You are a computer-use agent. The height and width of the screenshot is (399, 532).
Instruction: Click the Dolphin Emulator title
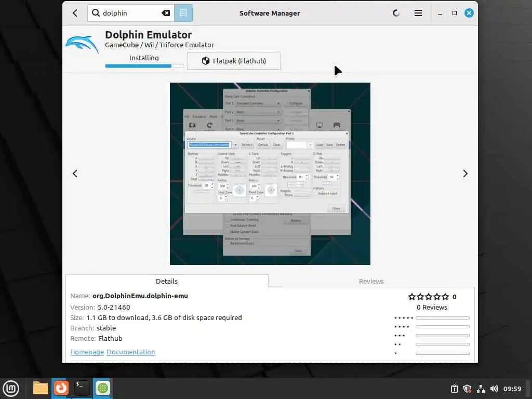click(x=148, y=35)
